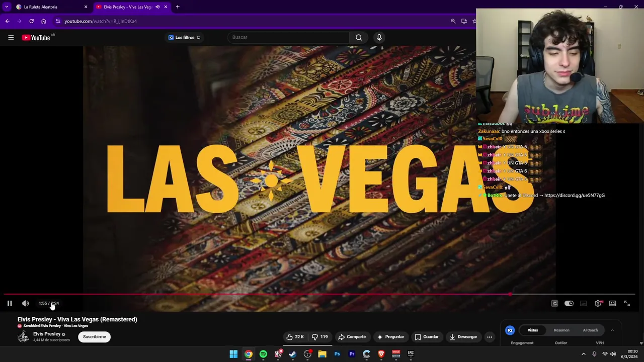
Task: Toggle the autoplay switch in player
Action: [569, 303]
